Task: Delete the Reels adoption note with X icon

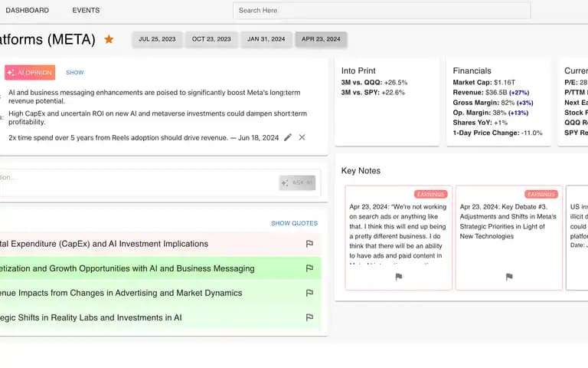Action: pyautogui.click(x=302, y=137)
